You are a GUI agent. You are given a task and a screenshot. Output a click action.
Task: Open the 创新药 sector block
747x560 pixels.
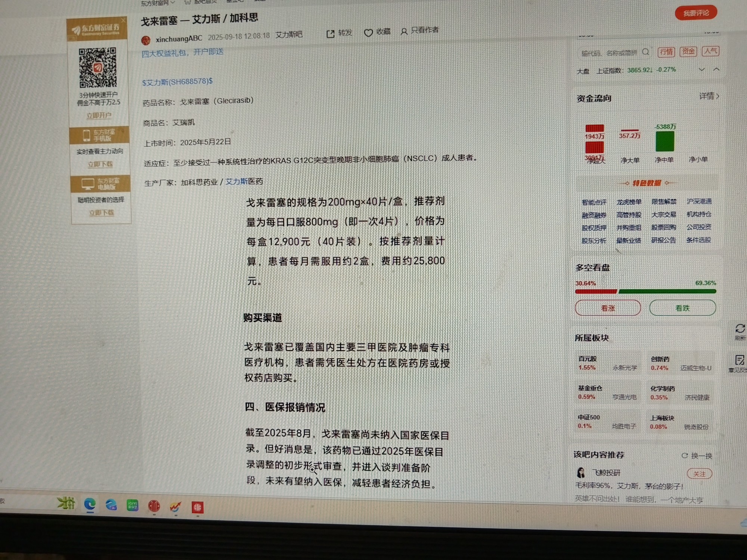click(681, 363)
